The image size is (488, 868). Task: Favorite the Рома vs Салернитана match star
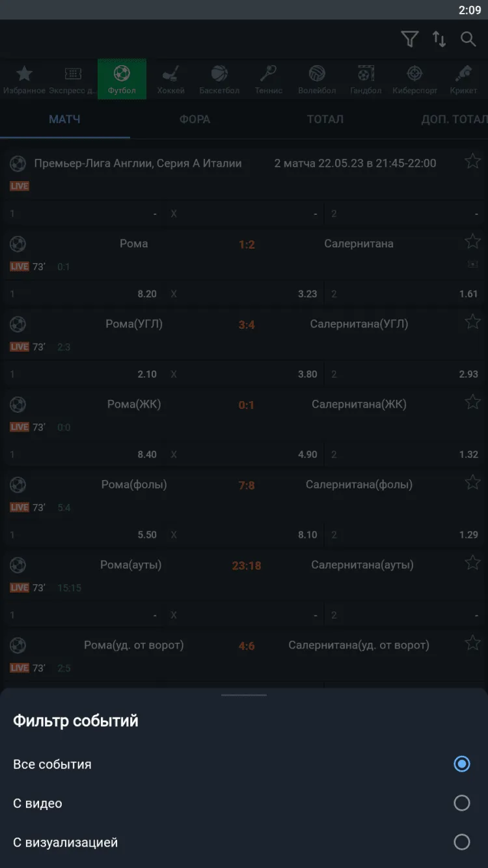(472, 242)
